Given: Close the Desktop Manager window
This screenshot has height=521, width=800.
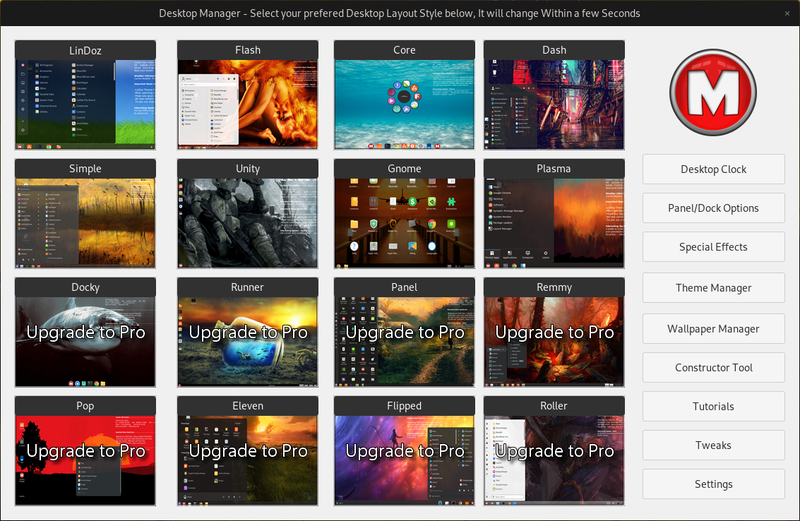Looking at the screenshot, I should 787,14.
